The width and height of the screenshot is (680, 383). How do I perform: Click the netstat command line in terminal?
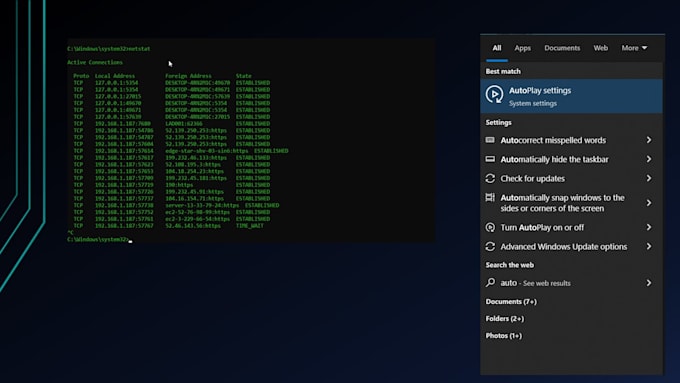tap(109, 49)
